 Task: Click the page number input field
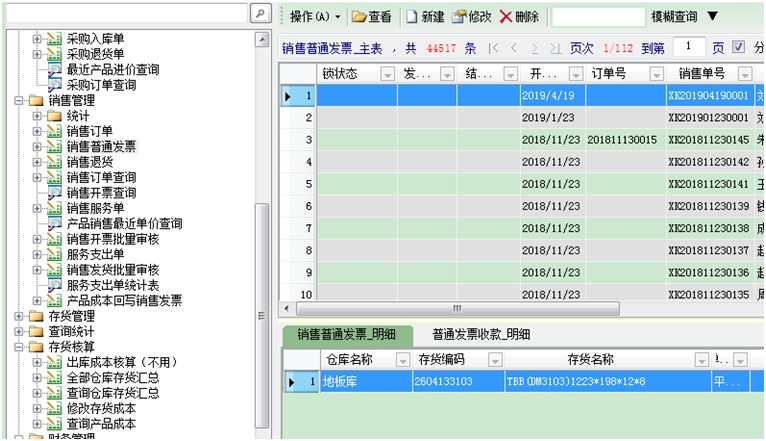[689, 47]
